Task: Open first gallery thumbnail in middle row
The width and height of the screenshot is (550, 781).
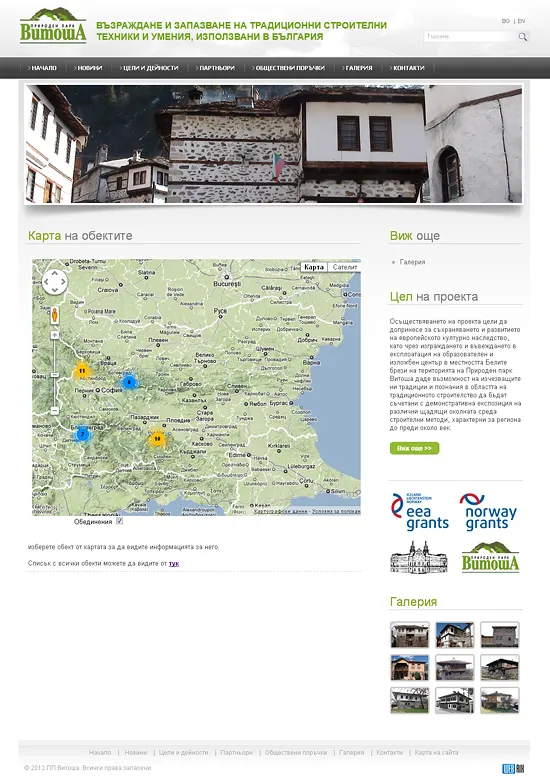Action: coord(410,667)
